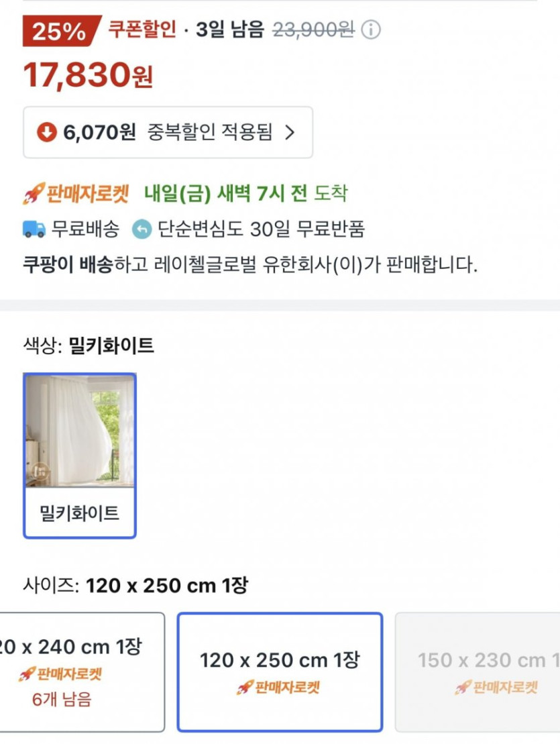Click the rocket badge in 120 x 250 cm option
560x744 pixels.
point(278,688)
